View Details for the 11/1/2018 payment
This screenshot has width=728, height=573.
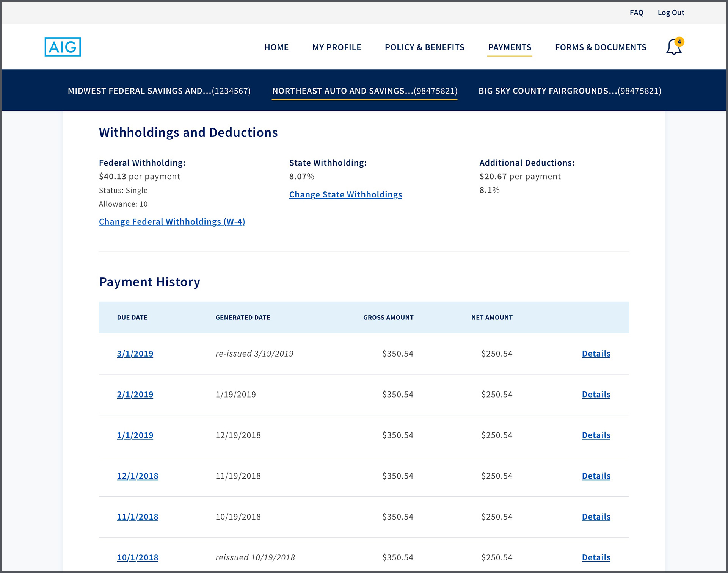596,517
